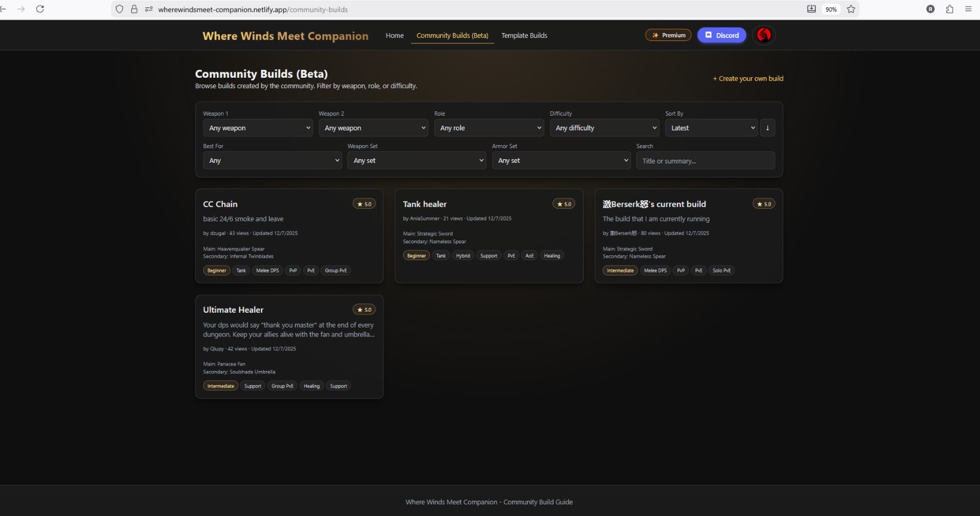Click 5.0 star rating on Berserk's current build
Screen dimensions: 980x516
tap(764, 204)
